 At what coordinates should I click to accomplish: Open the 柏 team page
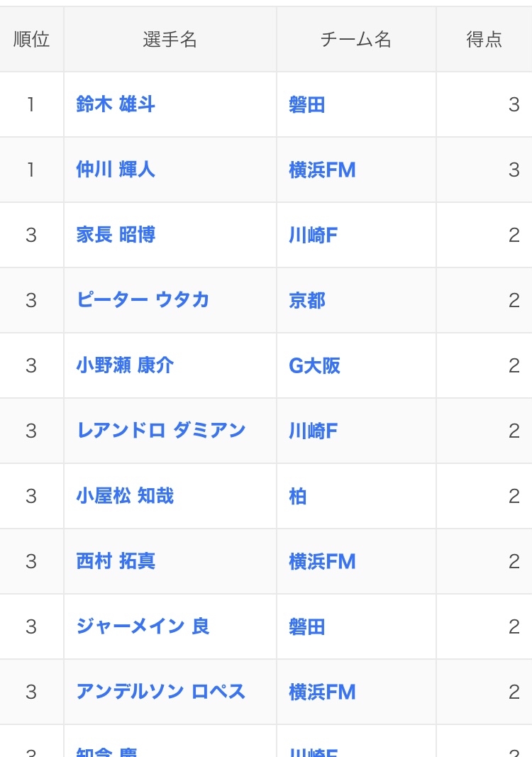(297, 497)
